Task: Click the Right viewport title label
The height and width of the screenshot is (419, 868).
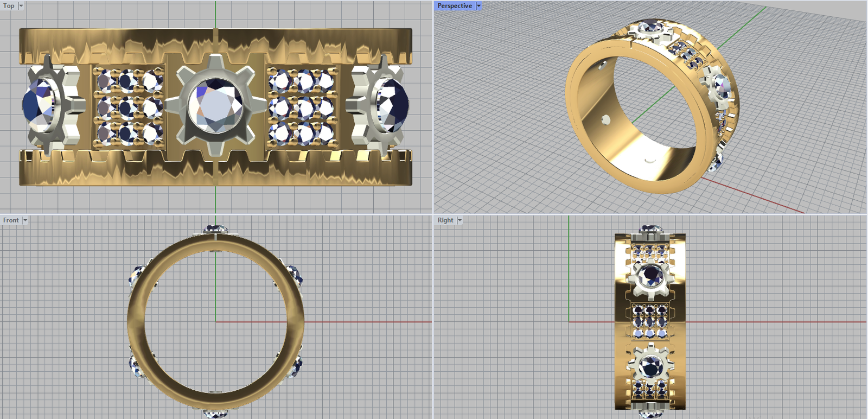Action: pyautogui.click(x=445, y=220)
